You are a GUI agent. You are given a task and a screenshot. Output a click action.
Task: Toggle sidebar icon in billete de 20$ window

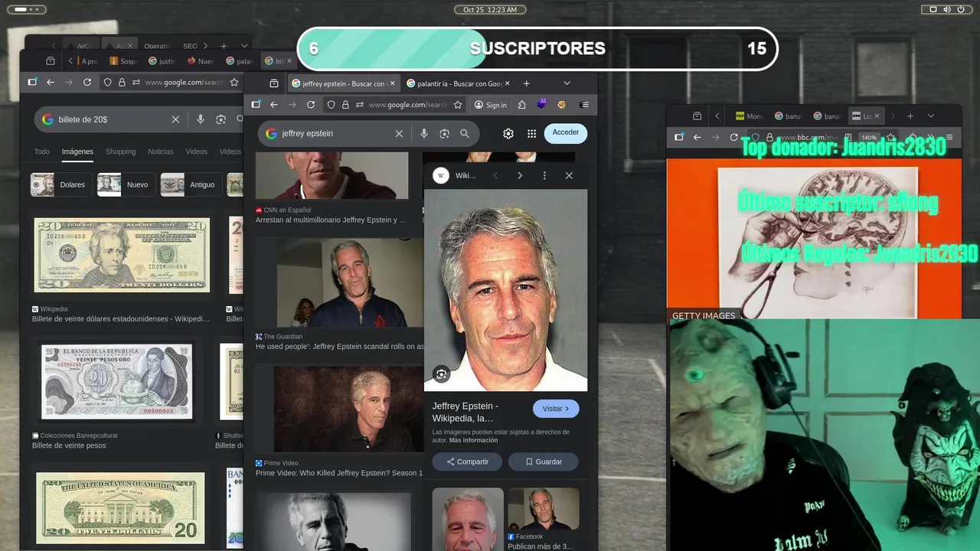pos(32,82)
